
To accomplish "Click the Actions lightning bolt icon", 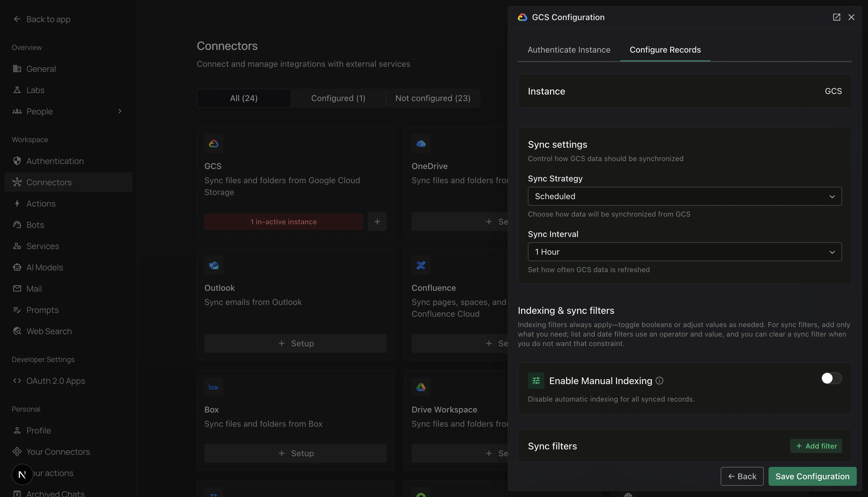I will click(x=17, y=204).
